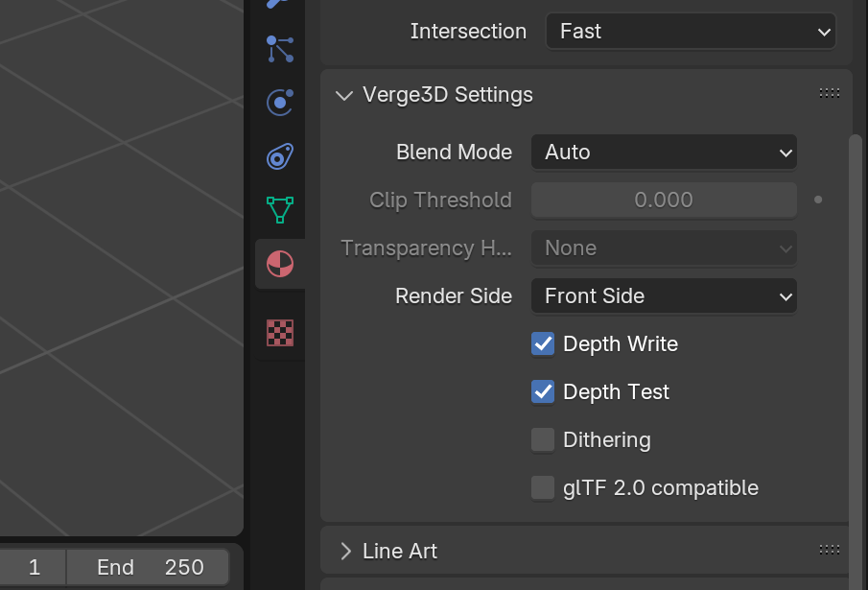Click the End frame 250 field
Viewport: 868px width, 590px height.
148,567
